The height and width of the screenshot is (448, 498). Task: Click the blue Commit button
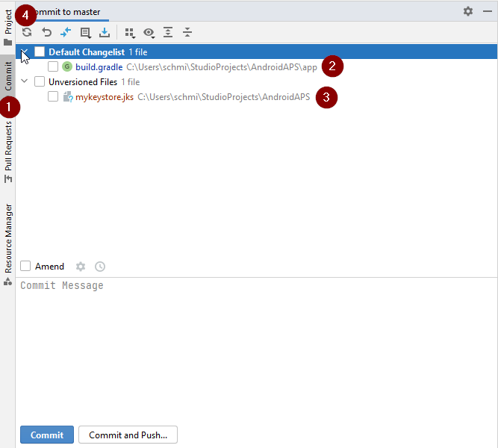47,435
